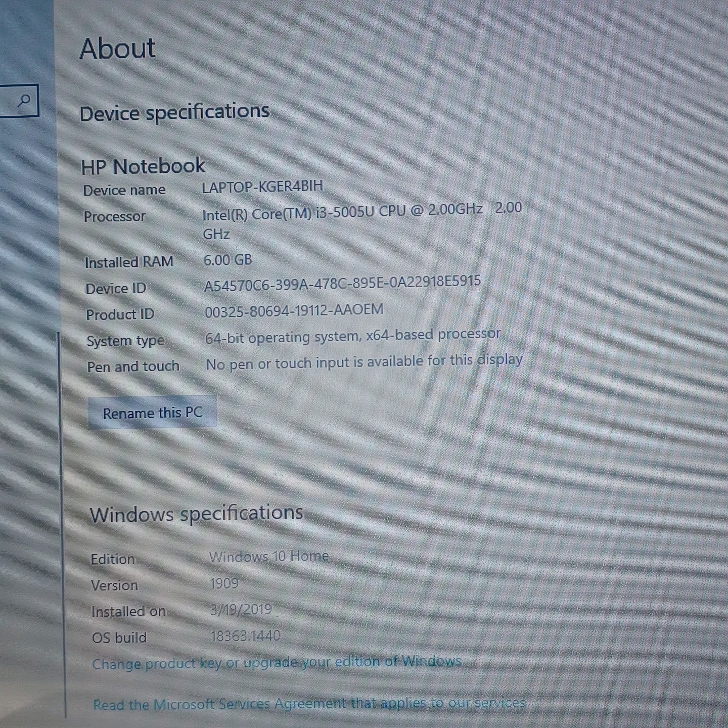This screenshot has height=728, width=728.
Task: Select the device name LAPTOP-KGER4BIH
Action: click(x=262, y=187)
